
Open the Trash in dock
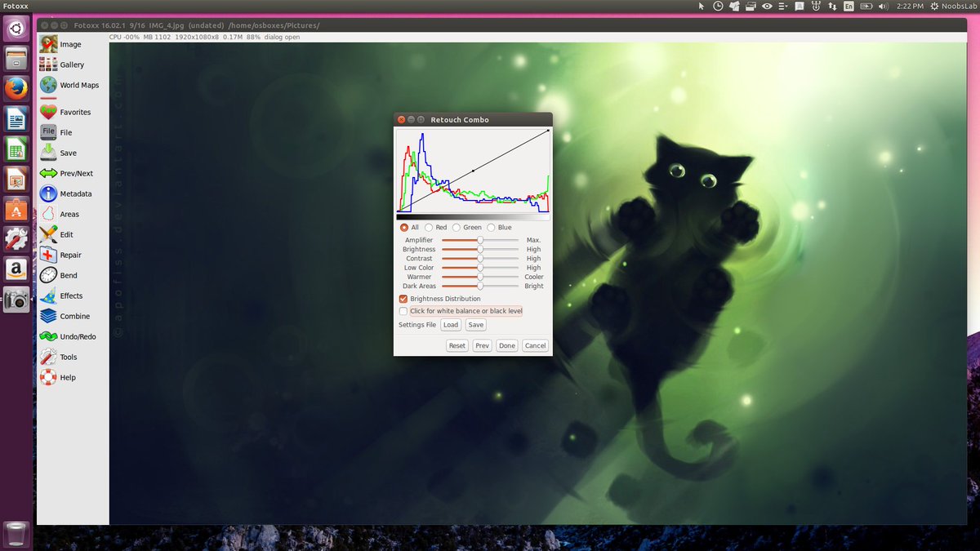click(16, 535)
